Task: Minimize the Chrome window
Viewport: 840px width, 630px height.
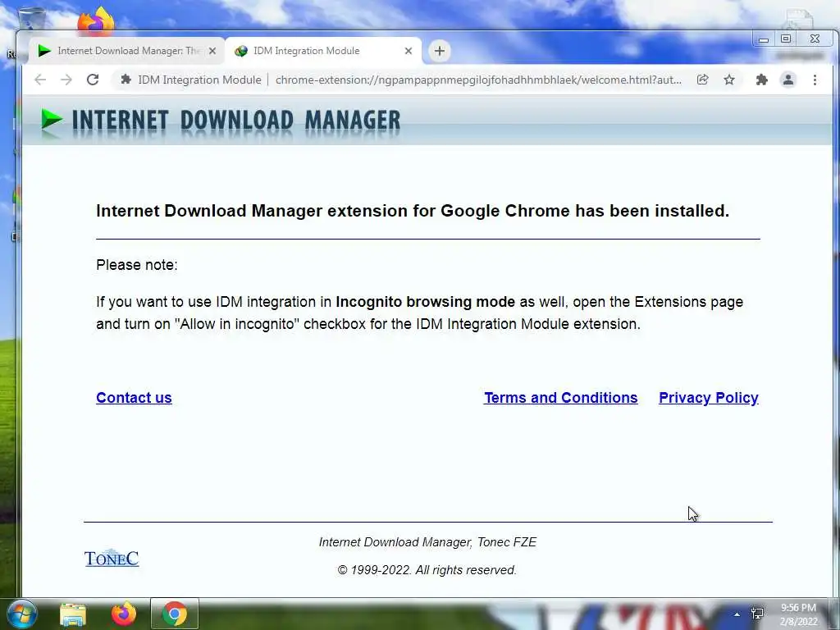Action: (764, 39)
